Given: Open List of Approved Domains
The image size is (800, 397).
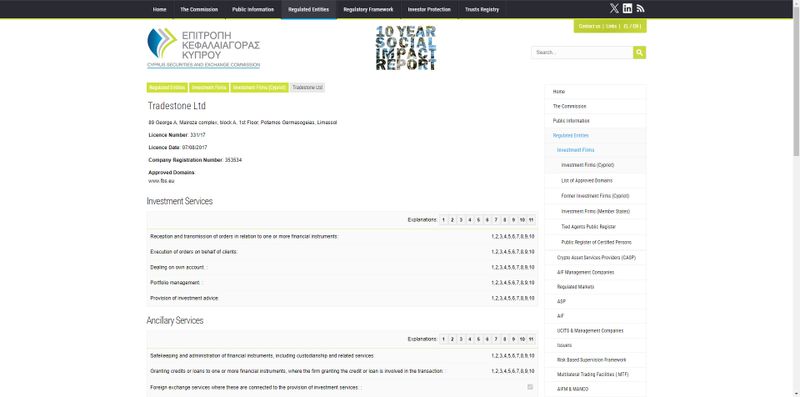Looking at the screenshot, I should point(595,181).
